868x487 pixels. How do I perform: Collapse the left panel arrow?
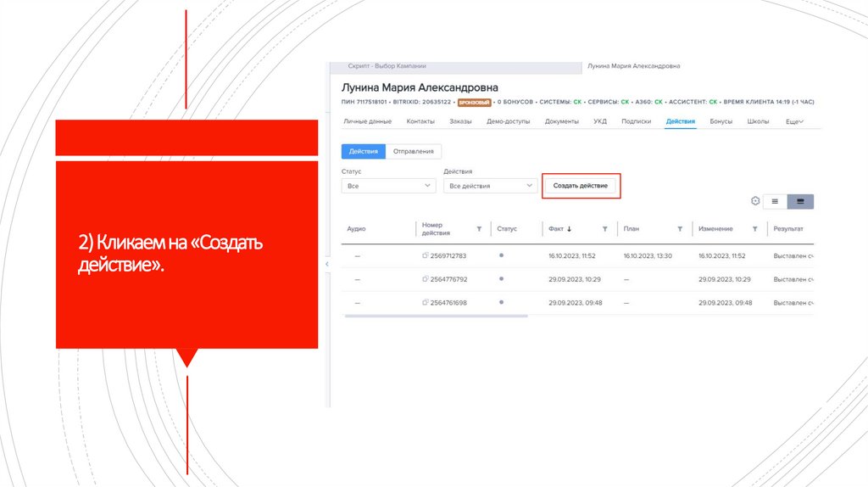pos(326,264)
